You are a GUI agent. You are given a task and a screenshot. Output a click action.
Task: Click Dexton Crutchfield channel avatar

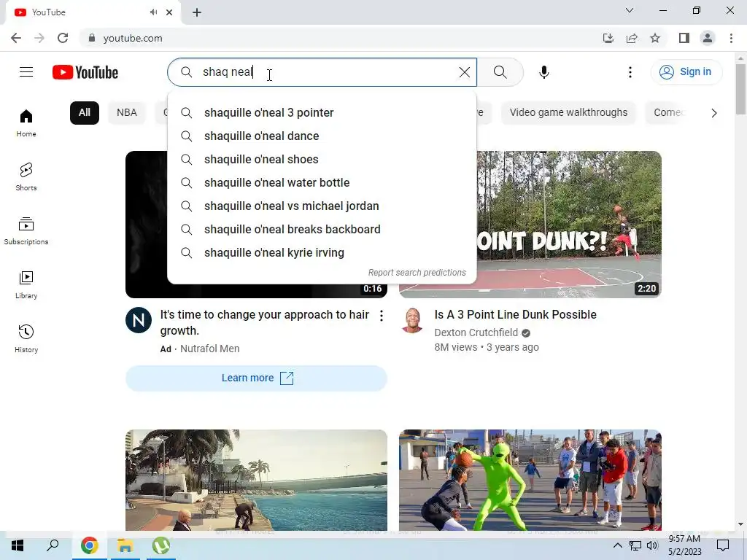[413, 320]
